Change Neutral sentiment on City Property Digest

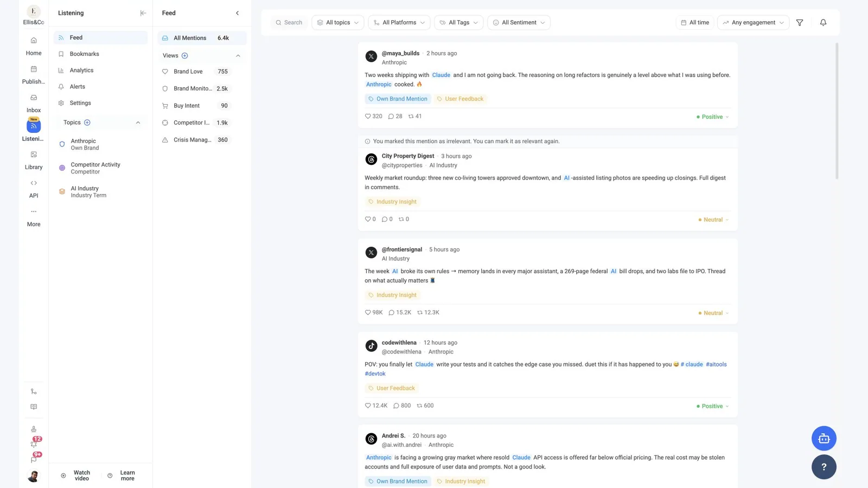714,220
